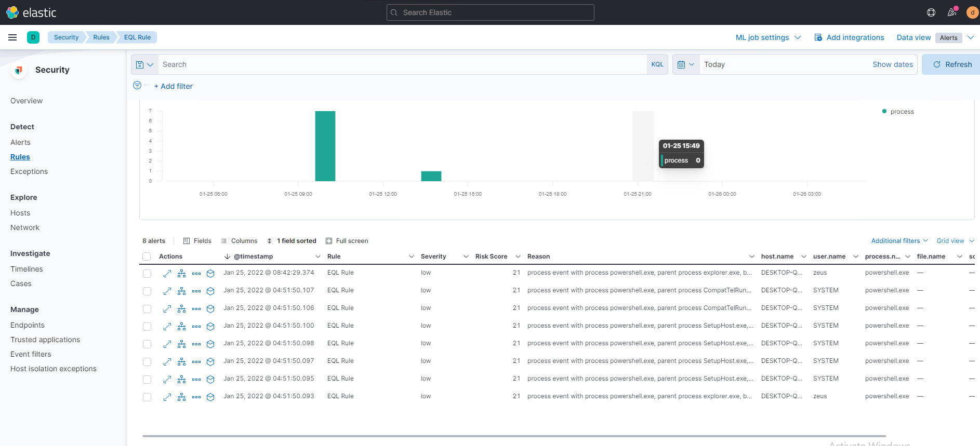Focus the Search Elastic global field
The image size is (980, 446).
490,12
